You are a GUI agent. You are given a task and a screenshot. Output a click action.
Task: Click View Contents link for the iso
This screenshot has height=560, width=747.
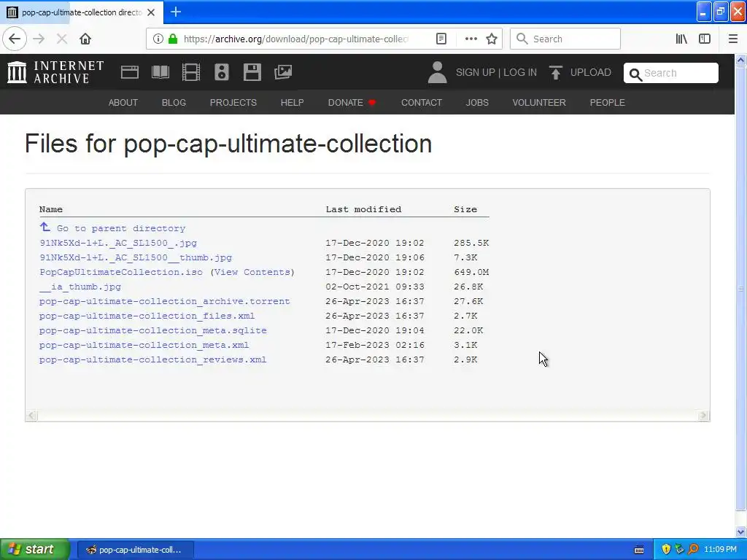pos(252,272)
